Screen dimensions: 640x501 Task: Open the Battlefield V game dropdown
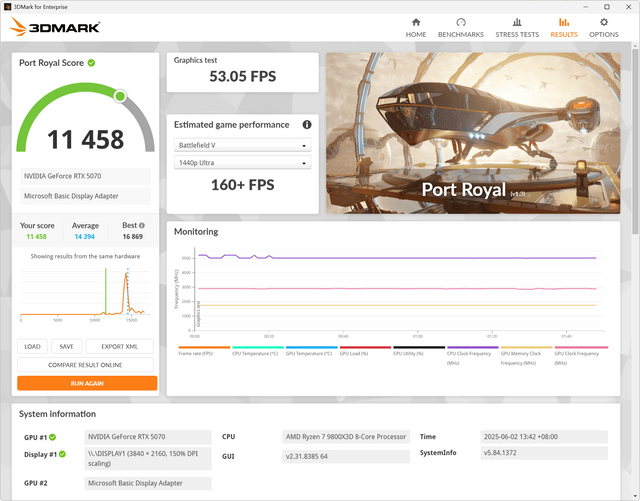coord(242,145)
